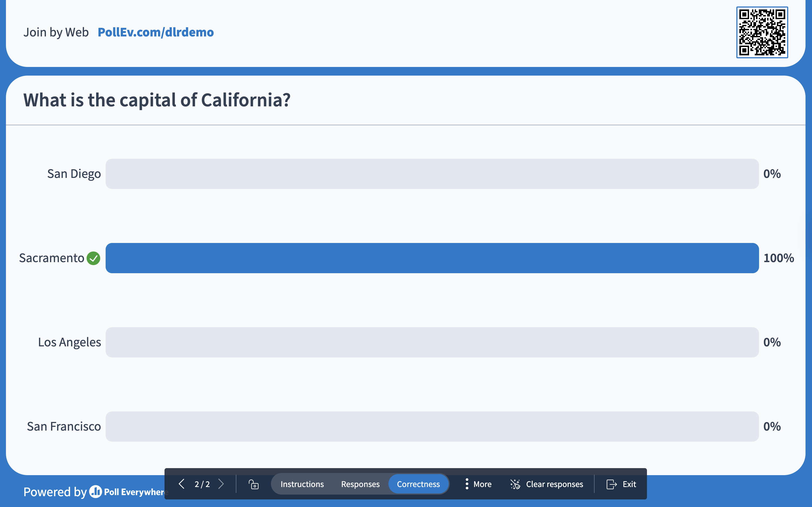
Task: Switch to the Instructions view
Action: tap(302, 484)
